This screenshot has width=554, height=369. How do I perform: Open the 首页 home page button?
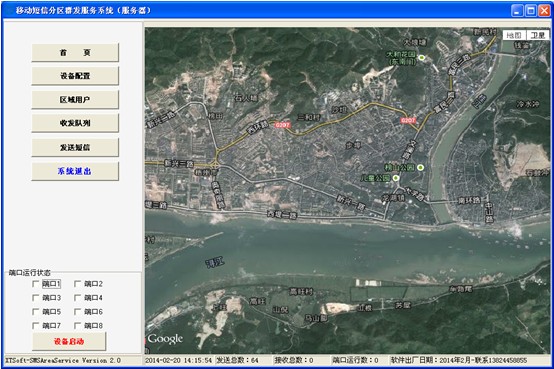75,53
